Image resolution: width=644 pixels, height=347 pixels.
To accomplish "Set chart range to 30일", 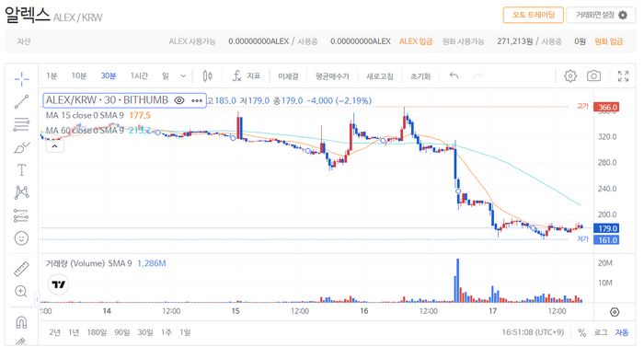I will point(145,332).
